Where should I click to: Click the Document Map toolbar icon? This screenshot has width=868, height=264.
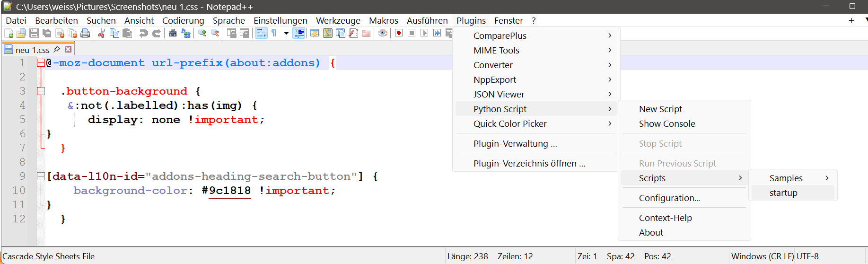tap(328, 33)
